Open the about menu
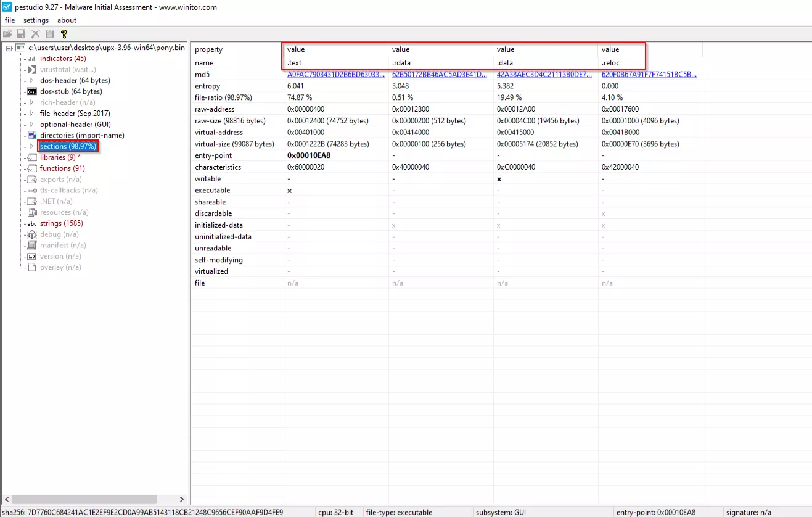812x517 pixels. coord(67,20)
